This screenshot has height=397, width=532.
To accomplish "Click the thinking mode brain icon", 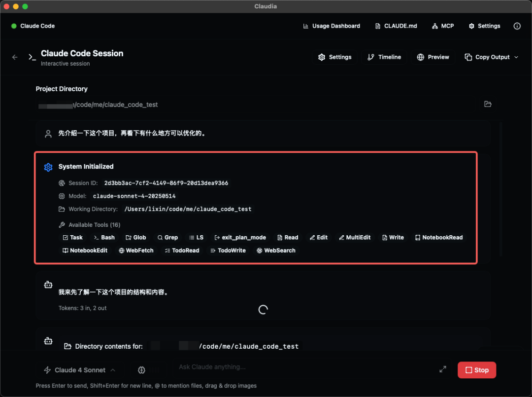I will point(141,370).
